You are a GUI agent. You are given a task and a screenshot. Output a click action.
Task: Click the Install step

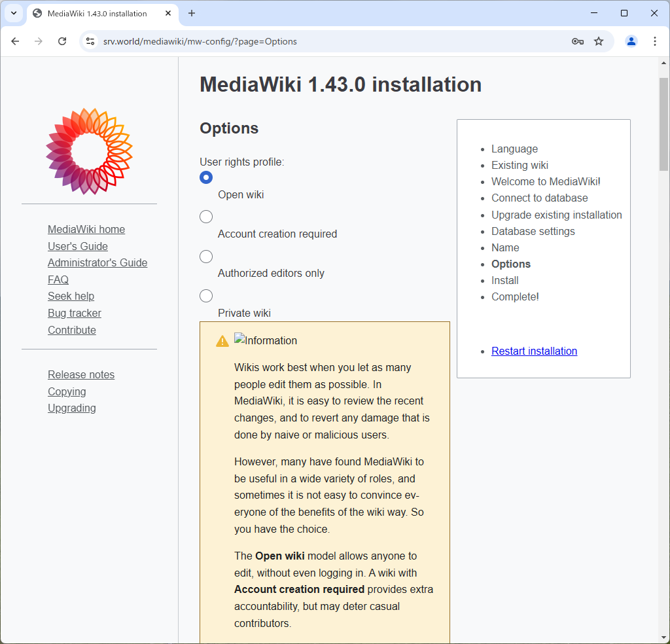[x=504, y=280]
